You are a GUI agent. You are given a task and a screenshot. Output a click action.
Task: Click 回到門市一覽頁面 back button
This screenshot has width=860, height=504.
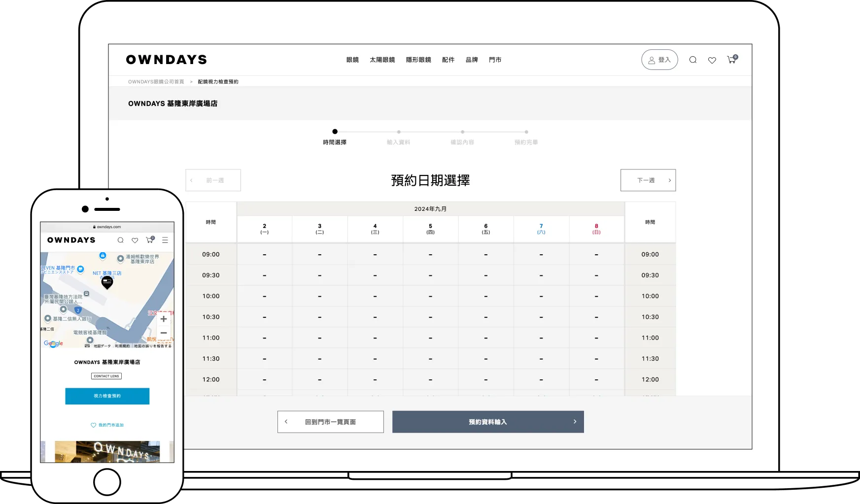330,422
